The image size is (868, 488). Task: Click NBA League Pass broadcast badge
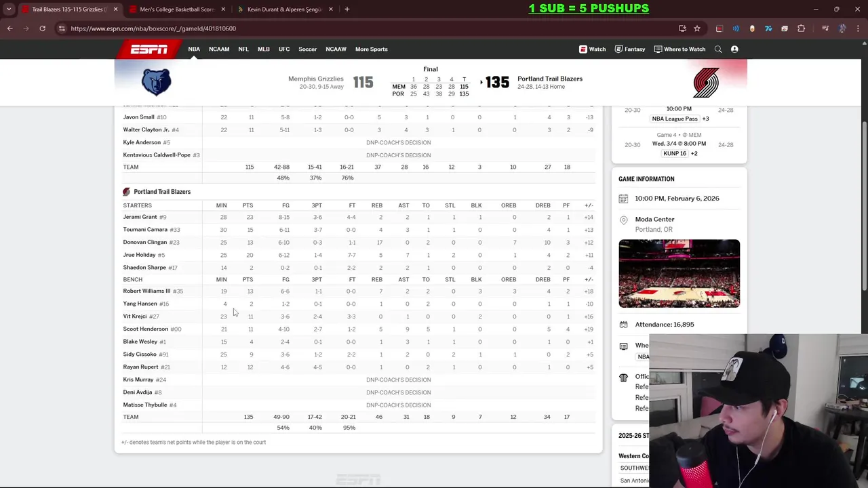coord(675,119)
